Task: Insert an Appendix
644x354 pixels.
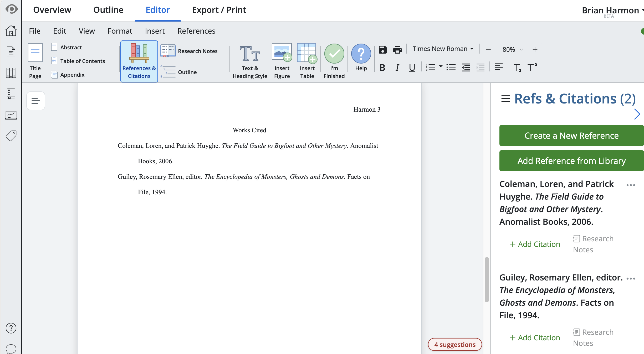Action: [x=68, y=75]
